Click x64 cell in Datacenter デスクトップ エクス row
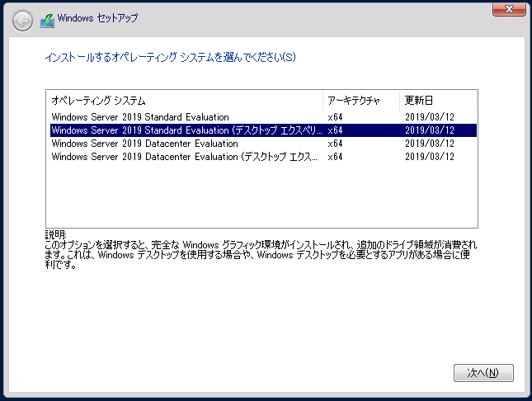The image size is (532, 401). (335, 157)
